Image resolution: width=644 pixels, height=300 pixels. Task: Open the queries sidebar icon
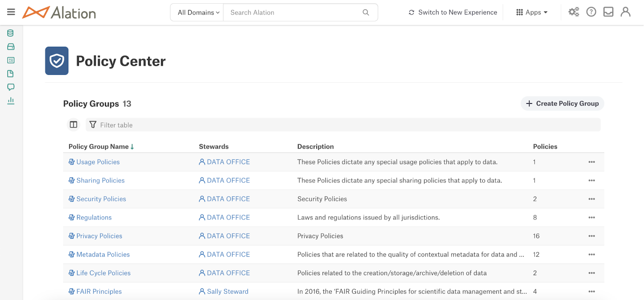point(11,60)
